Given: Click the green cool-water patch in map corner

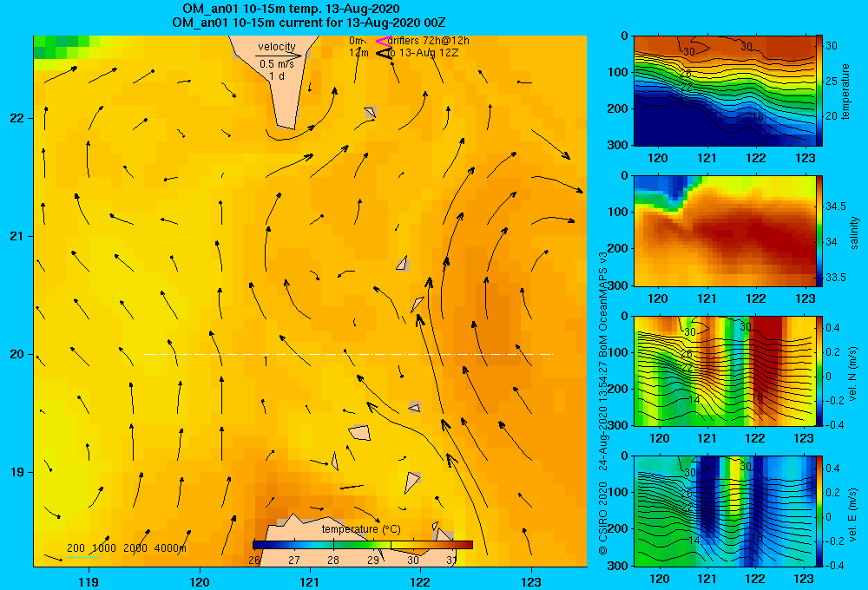Looking at the screenshot, I should 61,47.
